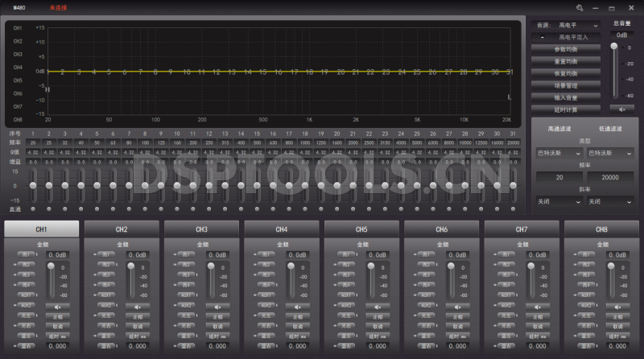Image resolution: width=644 pixels, height=359 pixels.
Task: Click the low-pass frequency field showing 20000
Action: coord(610,177)
